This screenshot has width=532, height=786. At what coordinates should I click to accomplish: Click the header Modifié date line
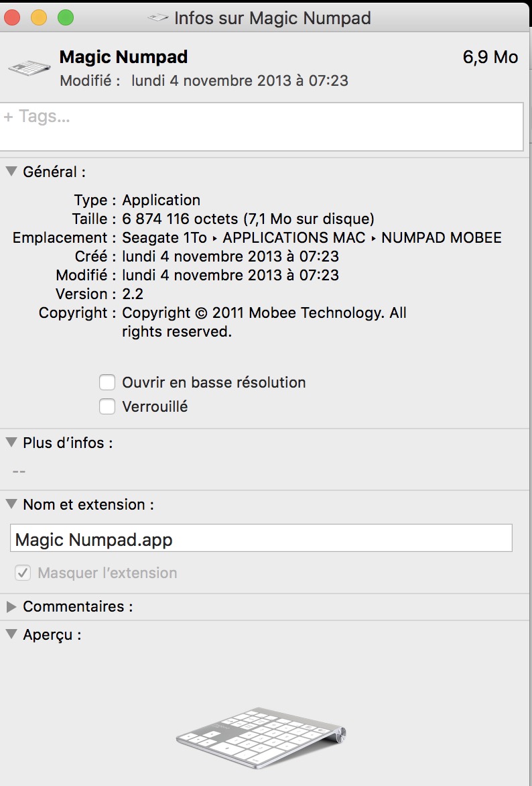click(204, 80)
